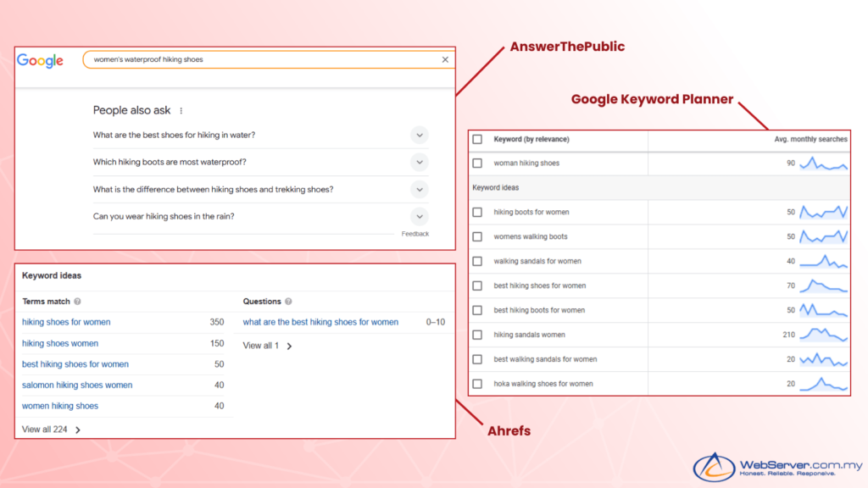The width and height of the screenshot is (868, 488).
Task: Click the 350 volume for hiking shoes for women
Action: click(x=217, y=322)
